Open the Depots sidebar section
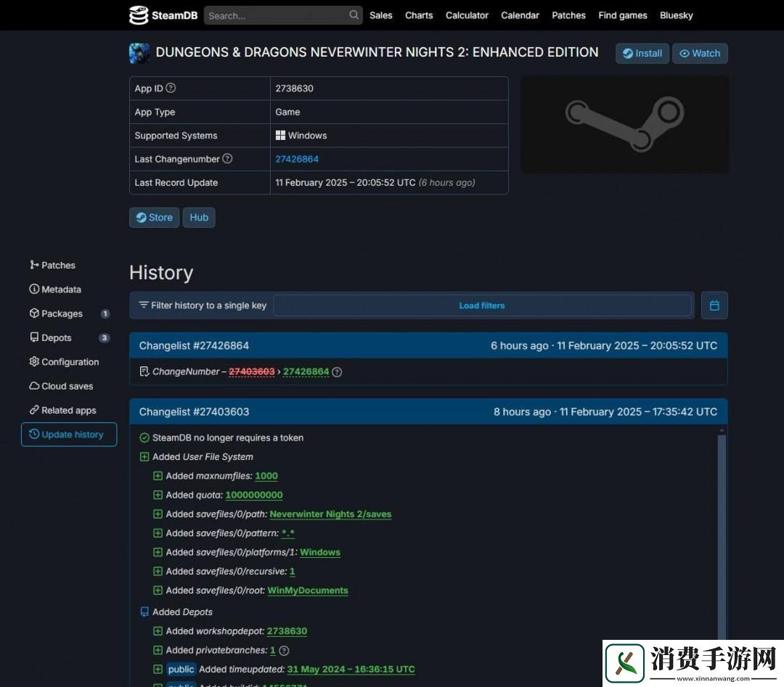Viewport: 784px width, 687px height. click(x=56, y=337)
